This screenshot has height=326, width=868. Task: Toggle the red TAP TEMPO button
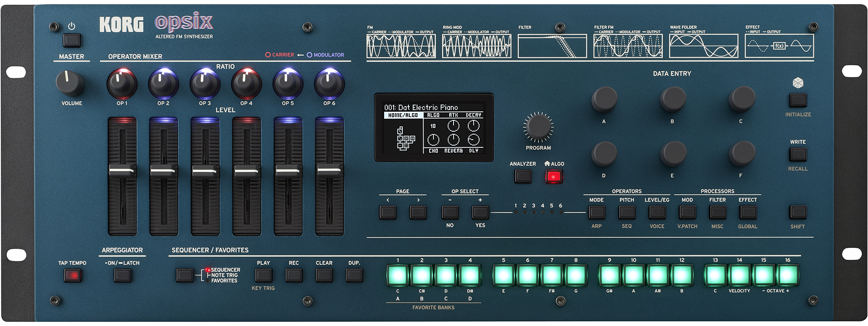coord(72,275)
